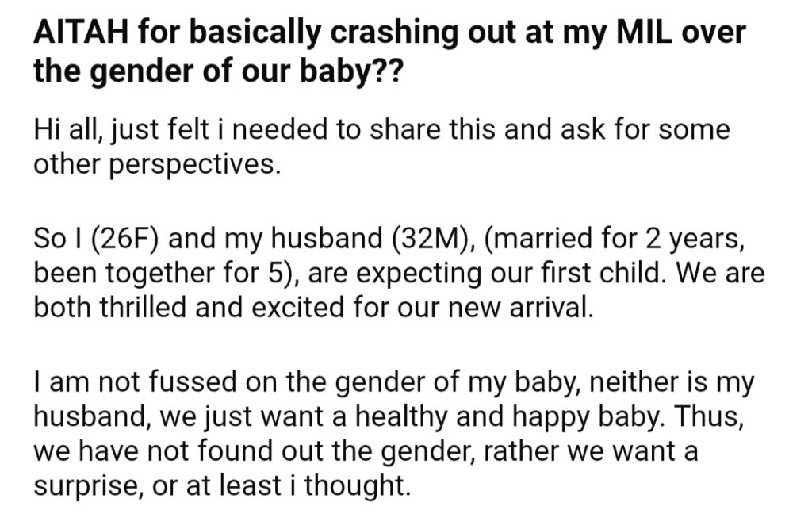This screenshot has width=812, height=529.
Task: Click the ending words "i thought."
Action: pos(358,485)
